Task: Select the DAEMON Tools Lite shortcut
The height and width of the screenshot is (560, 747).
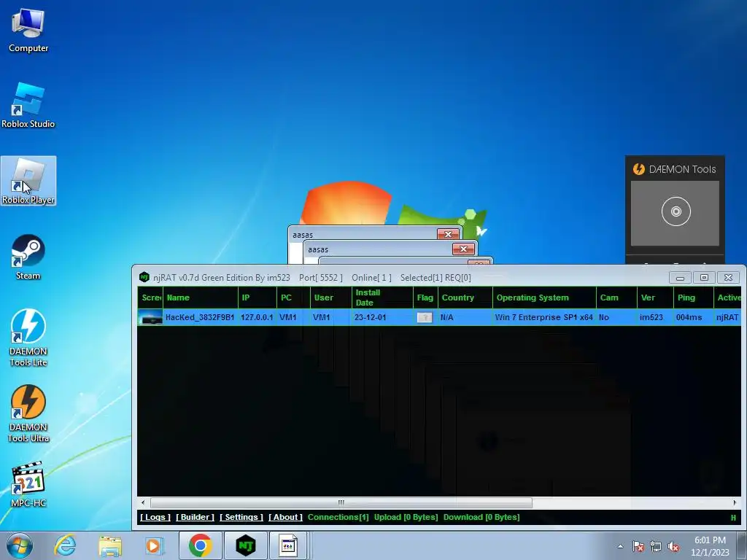Action: [x=28, y=338]
